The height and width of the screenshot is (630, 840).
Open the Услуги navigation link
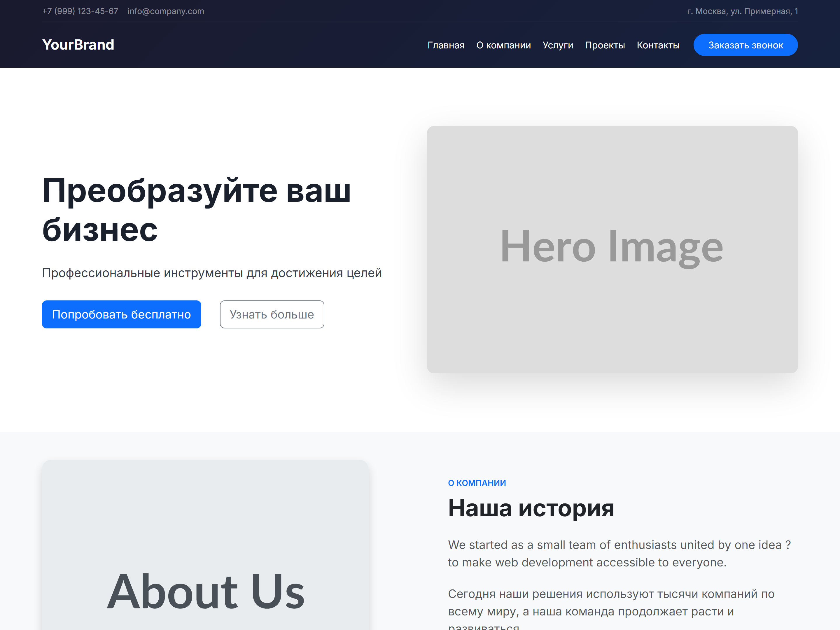557,45
